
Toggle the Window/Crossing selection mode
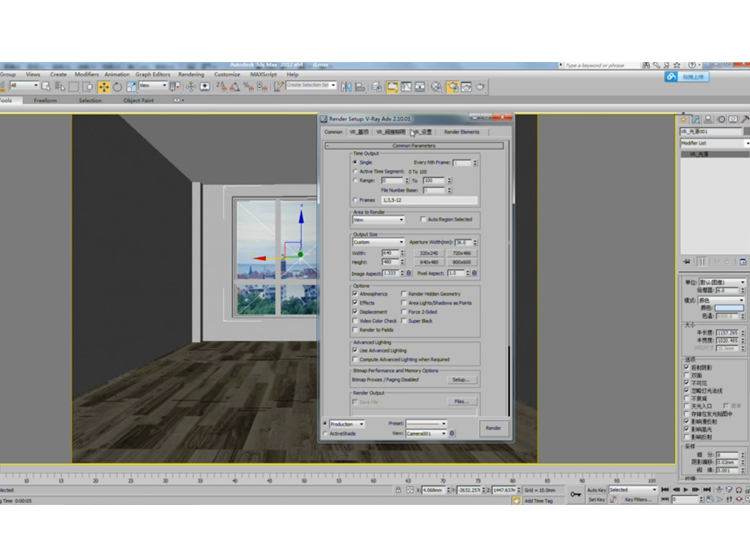click(x=88, y=87)
